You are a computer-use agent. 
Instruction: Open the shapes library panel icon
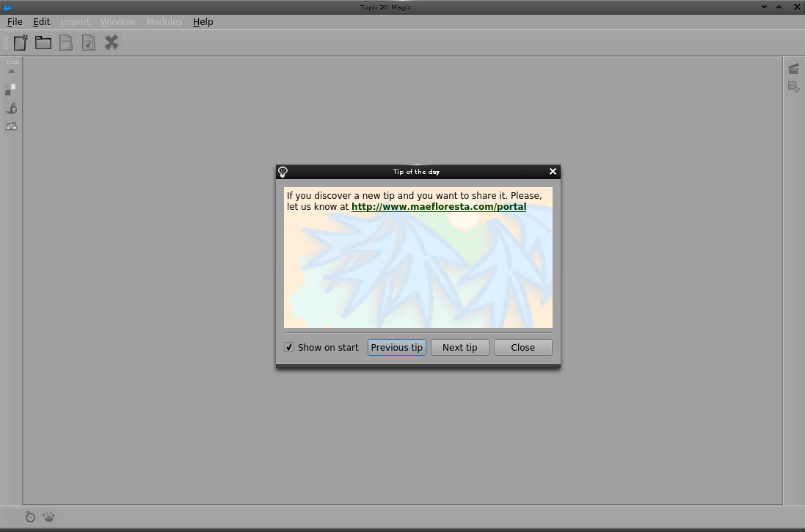click(11, 126)
